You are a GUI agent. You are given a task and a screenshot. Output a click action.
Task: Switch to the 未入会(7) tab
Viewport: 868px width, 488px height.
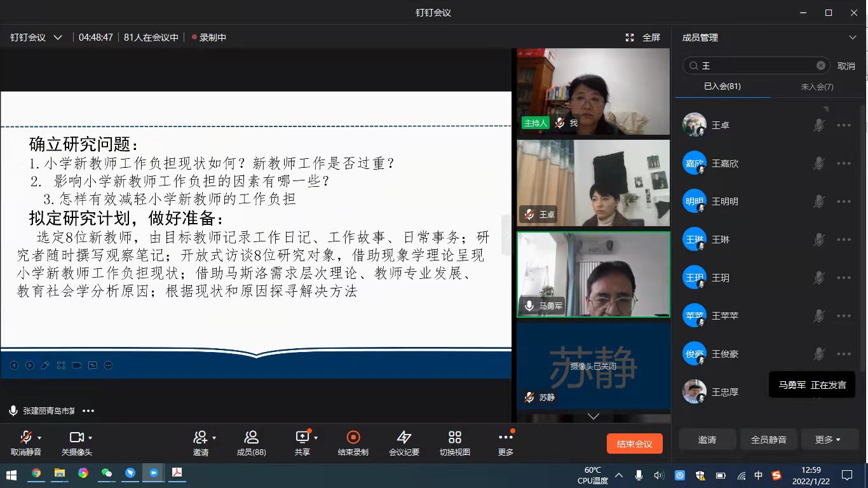(x=817, y=86)
